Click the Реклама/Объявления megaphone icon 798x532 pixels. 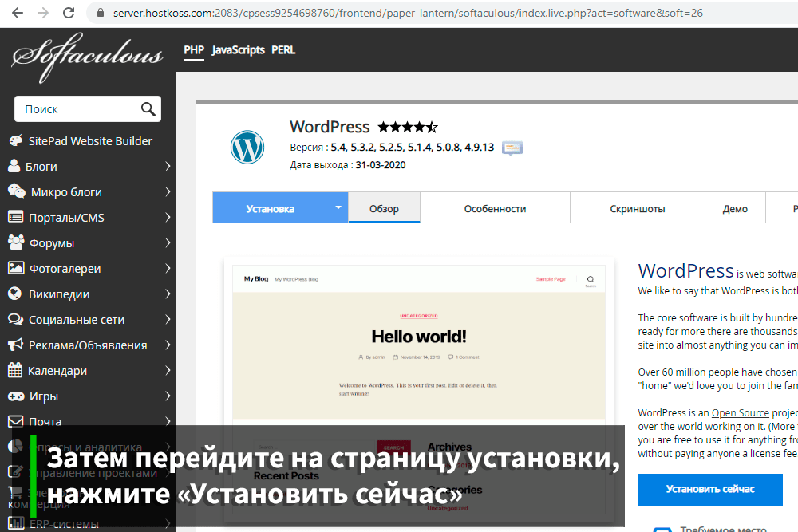coord(15,345)
